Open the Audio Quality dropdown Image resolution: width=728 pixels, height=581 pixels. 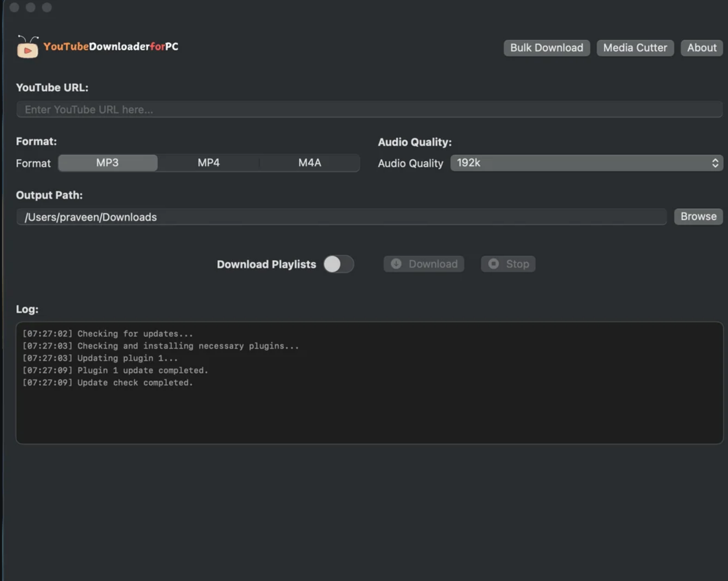click(586, 163)
